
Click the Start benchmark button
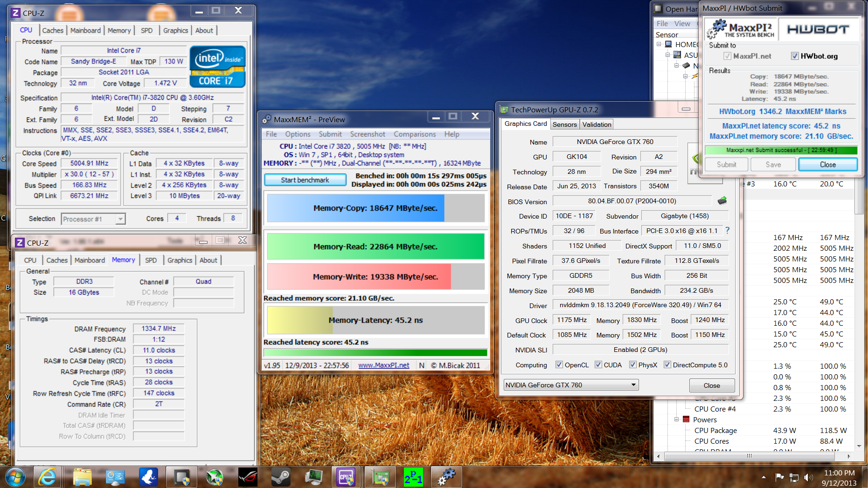click(305, 180)
